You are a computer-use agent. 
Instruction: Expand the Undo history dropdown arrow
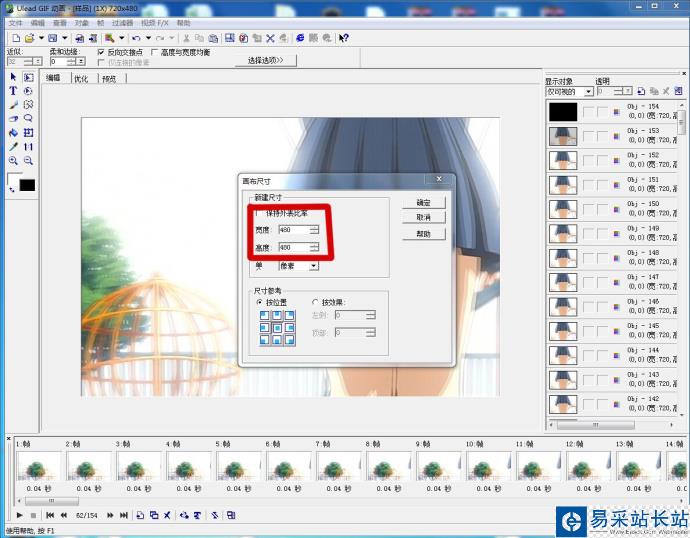(149, 38)
